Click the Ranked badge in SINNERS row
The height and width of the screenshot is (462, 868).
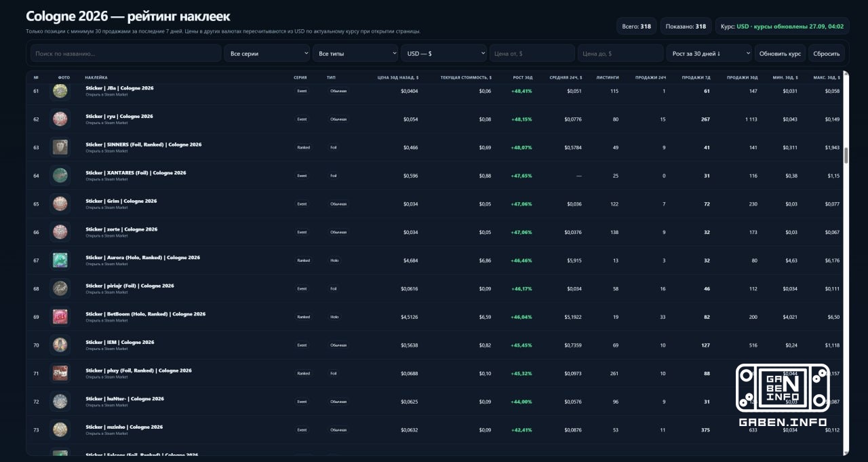303,147
